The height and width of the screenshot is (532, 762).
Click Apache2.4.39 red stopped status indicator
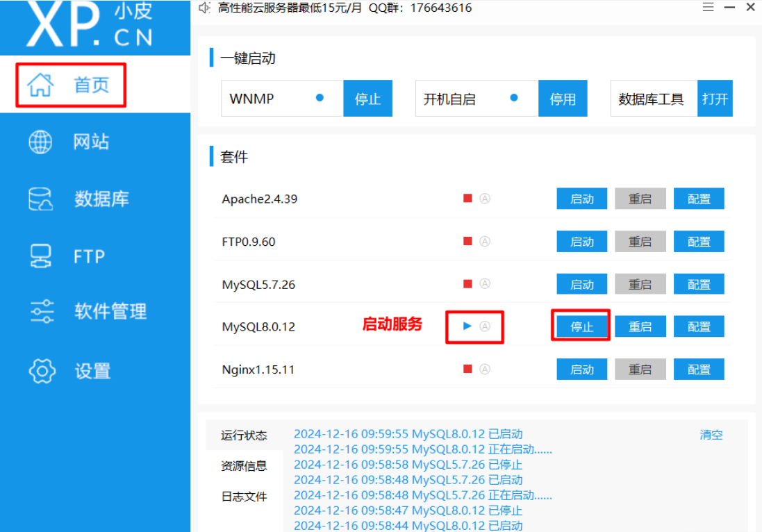coord(467,198)
